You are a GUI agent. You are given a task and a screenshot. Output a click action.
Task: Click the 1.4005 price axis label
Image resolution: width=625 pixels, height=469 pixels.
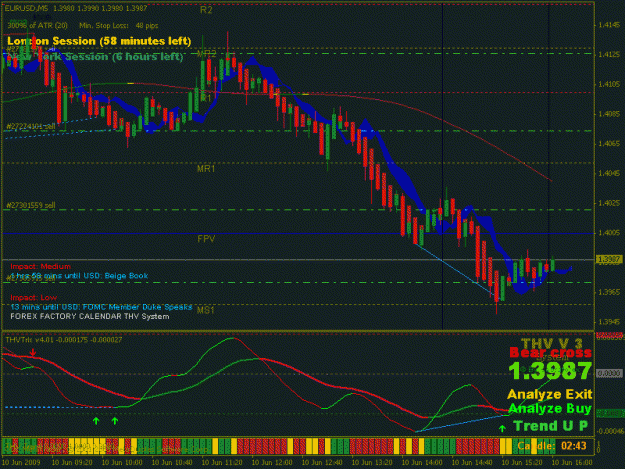[x=609, y=233]
